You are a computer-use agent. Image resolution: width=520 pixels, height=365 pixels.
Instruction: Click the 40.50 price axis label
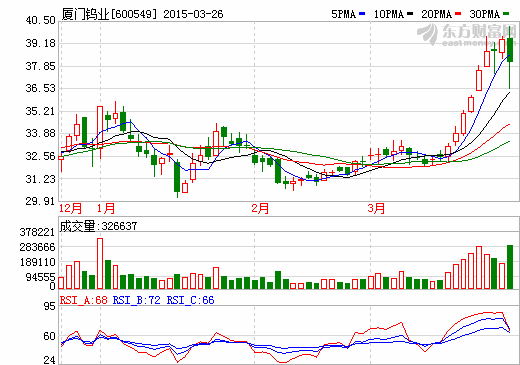click(x=41, y=20)
